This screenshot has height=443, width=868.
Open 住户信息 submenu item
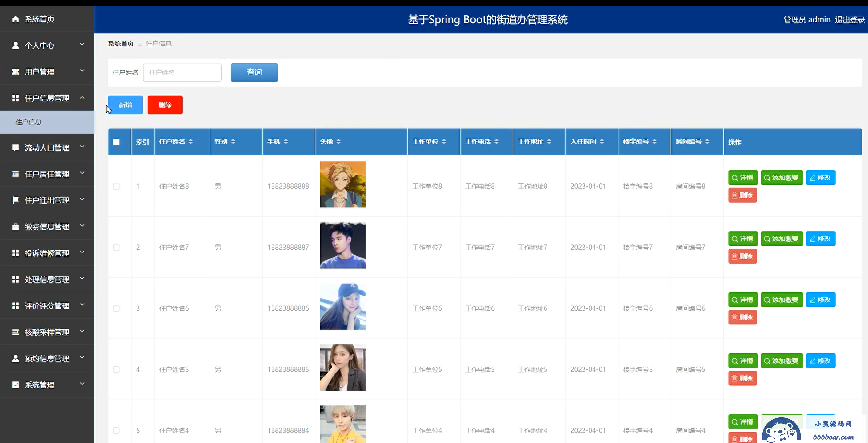[47, 122]
